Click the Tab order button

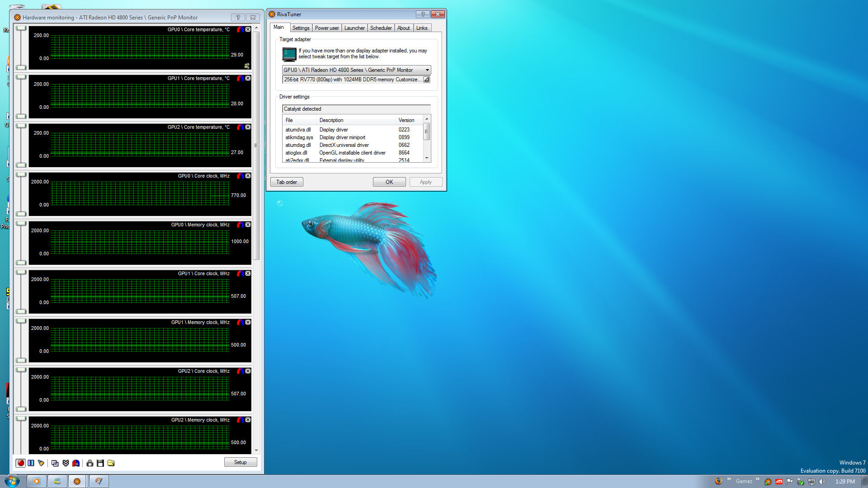coord(287,182)
